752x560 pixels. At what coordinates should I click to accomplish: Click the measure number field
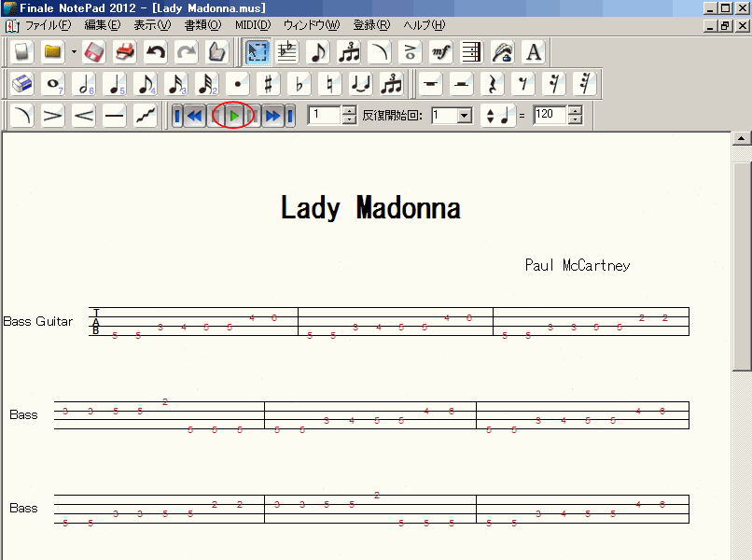click(x=325, y=115)
